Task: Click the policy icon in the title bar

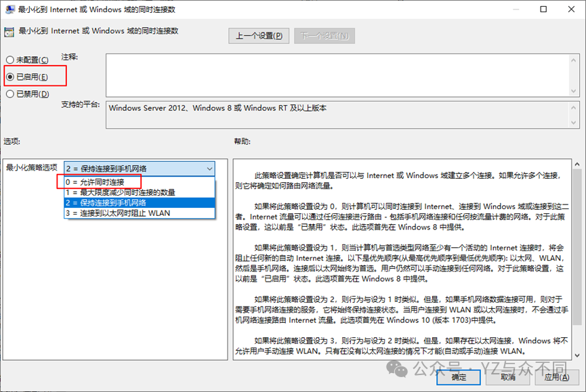Action: pyautogui.click(x=9, y=10)
